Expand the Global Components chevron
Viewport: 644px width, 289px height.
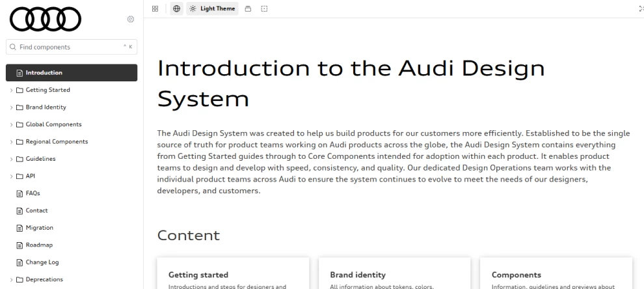(x=11, y=125)
